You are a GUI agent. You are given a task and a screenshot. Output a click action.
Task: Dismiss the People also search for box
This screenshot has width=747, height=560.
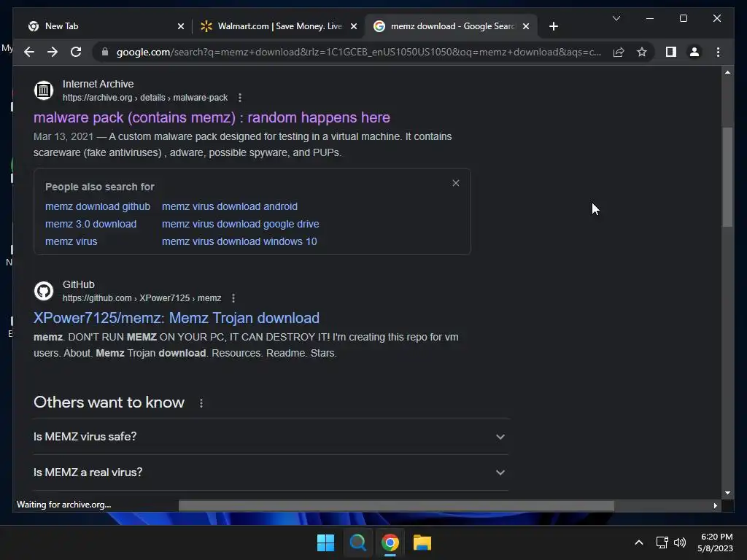455,183
